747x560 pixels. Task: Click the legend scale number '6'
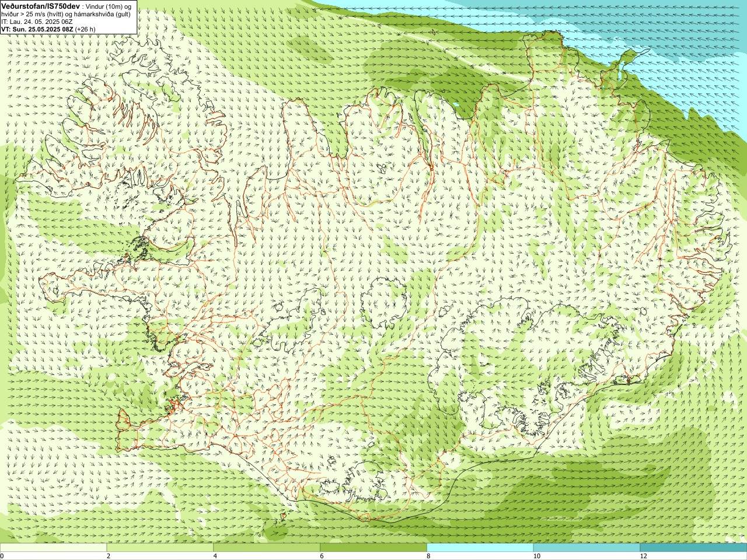[322, 556]
